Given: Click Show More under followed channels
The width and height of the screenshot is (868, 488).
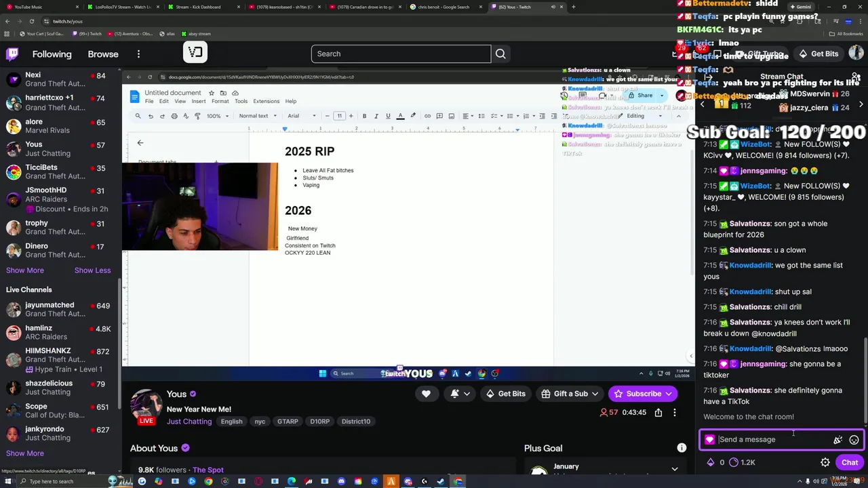Looking at the screenshot, I should pos(24,270).
